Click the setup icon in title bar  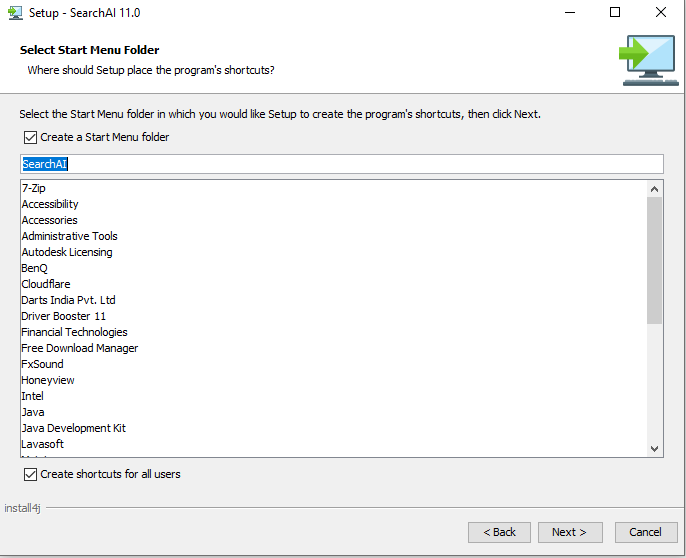[x=15, y=13]
